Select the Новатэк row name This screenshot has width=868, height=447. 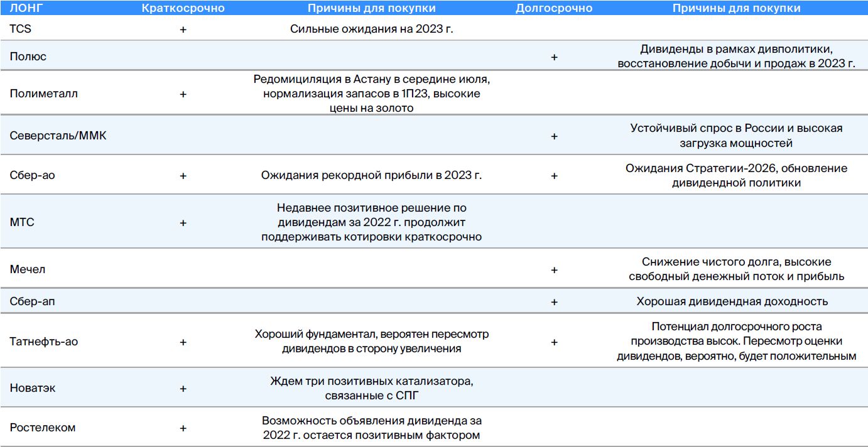click(33, 388)
